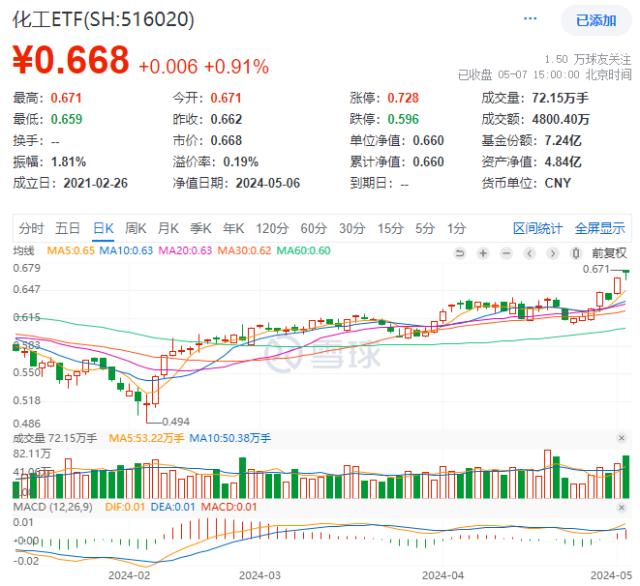The image size is (640, 586).
Task: Toggle candlestick style icon beside 前复权
Action: [576, 253]
